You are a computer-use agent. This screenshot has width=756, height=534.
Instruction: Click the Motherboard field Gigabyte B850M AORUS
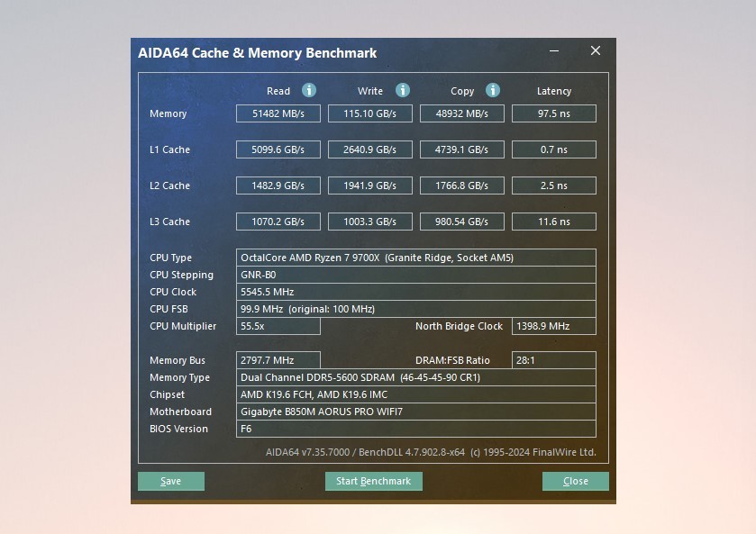click(x=416, y=412)
